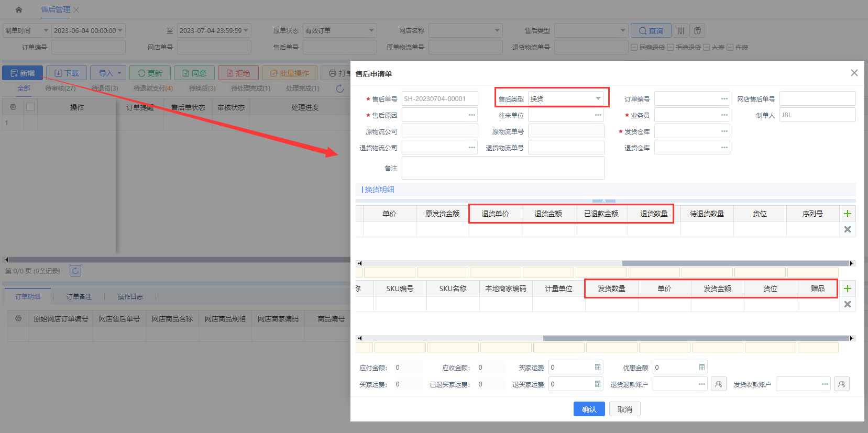Image resolution: width=868 pixels, height=433 pixels.
Task: Switch to the 待退款支付(4) tab
Action: pos(153,88)
